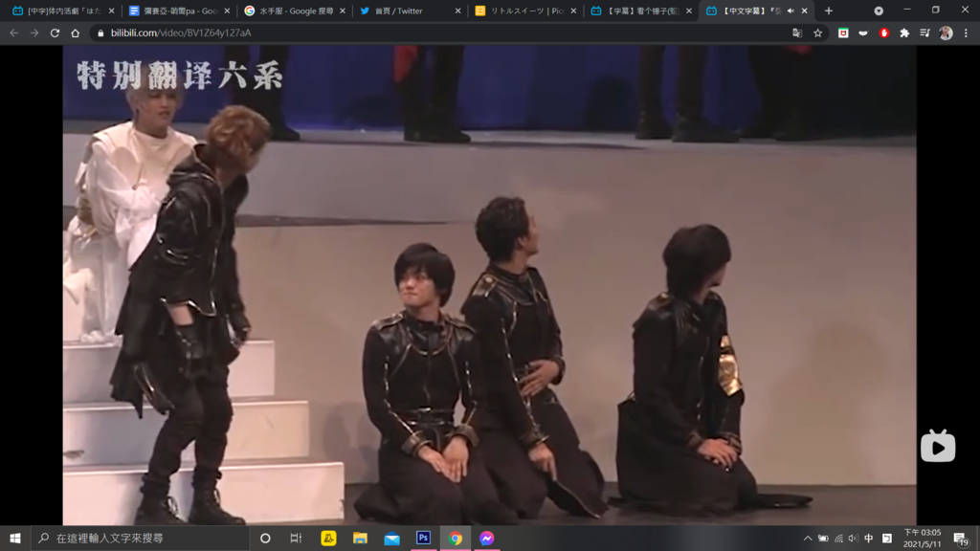Open the Mail app from the taskbar
The width and height of the screenshot is (980, 551).
pyautogui.click(x=391, y=538)
